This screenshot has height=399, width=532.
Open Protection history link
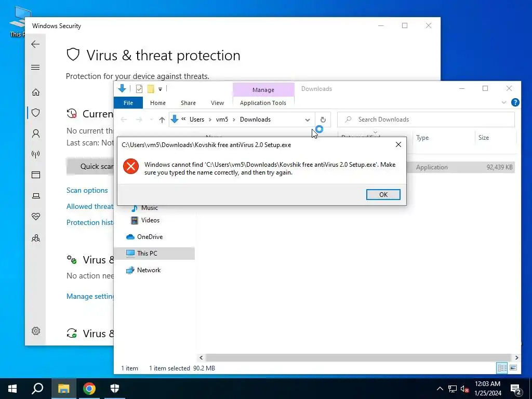pyautogui.click(x=90, y=222)
